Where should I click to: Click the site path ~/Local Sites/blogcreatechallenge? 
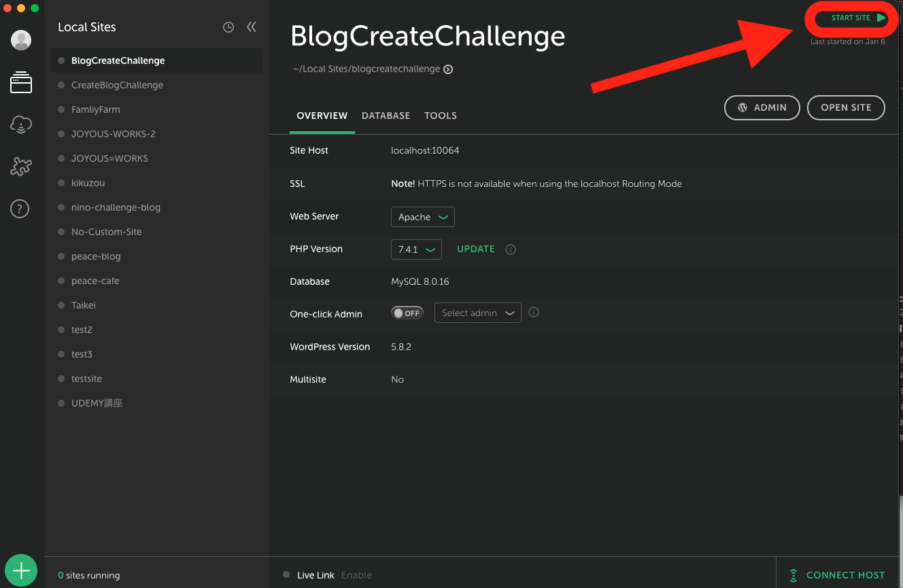point(365,69)
